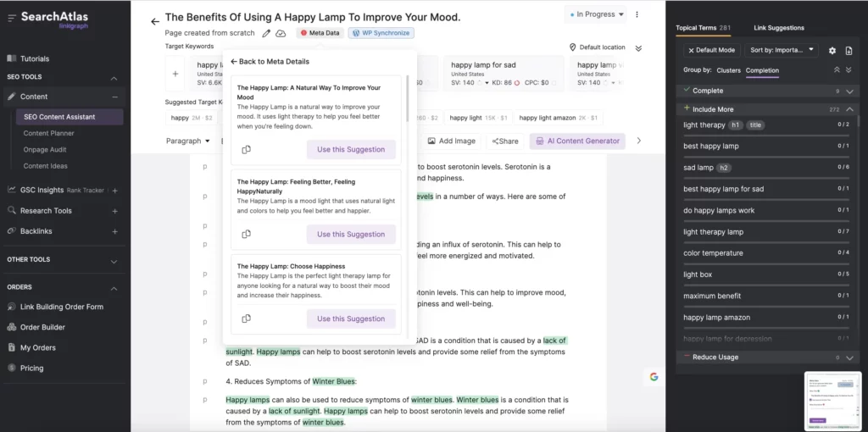Open SEO Content Assistant
This screenshot has width=868, height=432.
pos(70,117)
